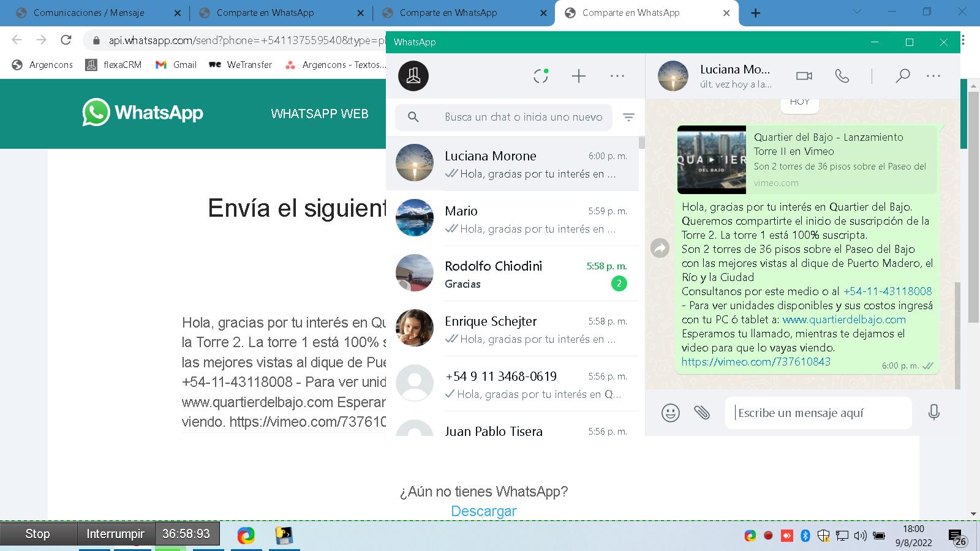980x551 pixels.
Task: Open the flexaCRM bookmark
Action: pyautogui.click(x=113, y=65)
